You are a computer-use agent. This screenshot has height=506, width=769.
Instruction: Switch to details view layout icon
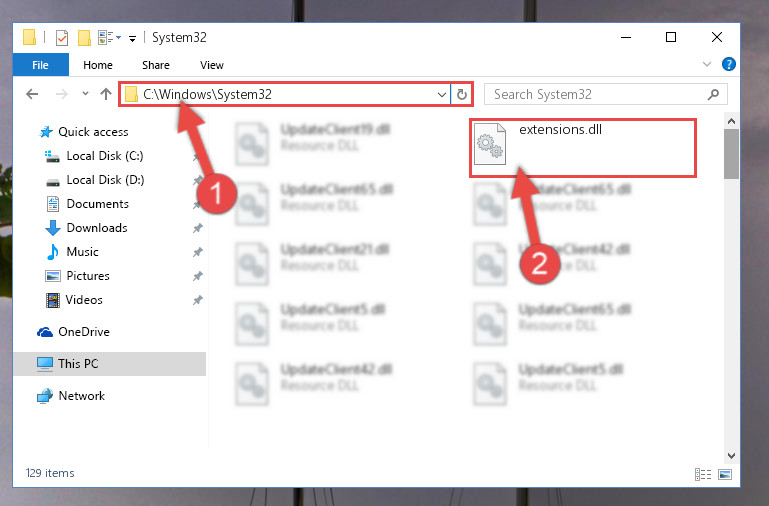pos(703,474)
